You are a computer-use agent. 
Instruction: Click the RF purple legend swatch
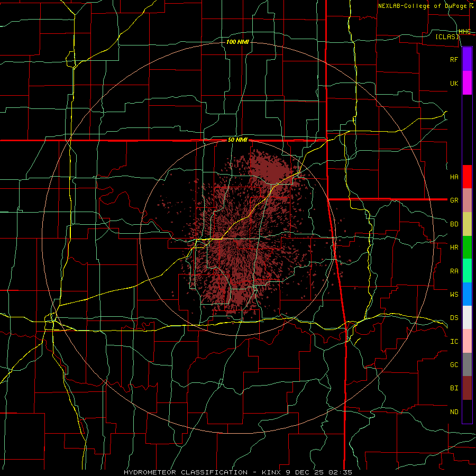point(467,59)
